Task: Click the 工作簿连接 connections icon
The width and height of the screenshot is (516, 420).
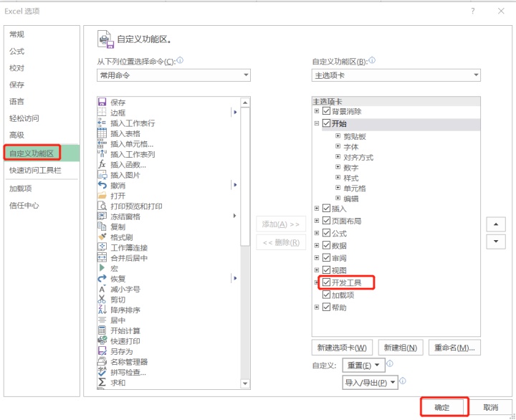Action: pyautogui.click(x=102, y=247)
